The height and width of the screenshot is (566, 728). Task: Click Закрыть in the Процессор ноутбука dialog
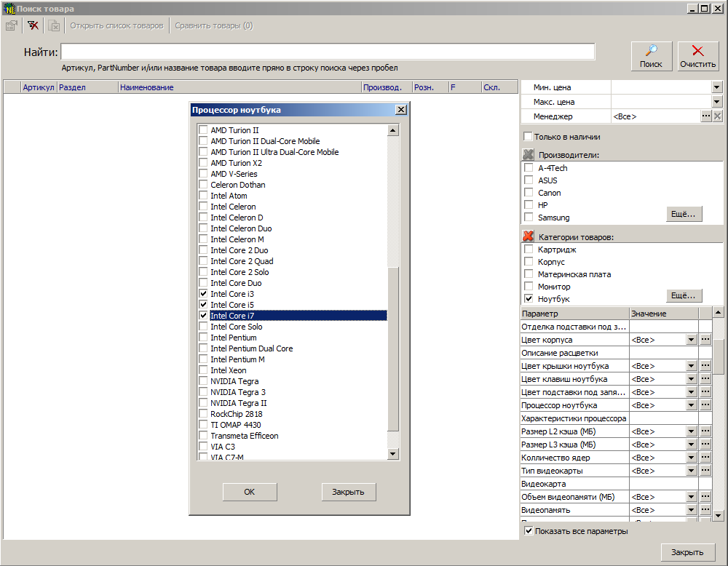point(349,492)
